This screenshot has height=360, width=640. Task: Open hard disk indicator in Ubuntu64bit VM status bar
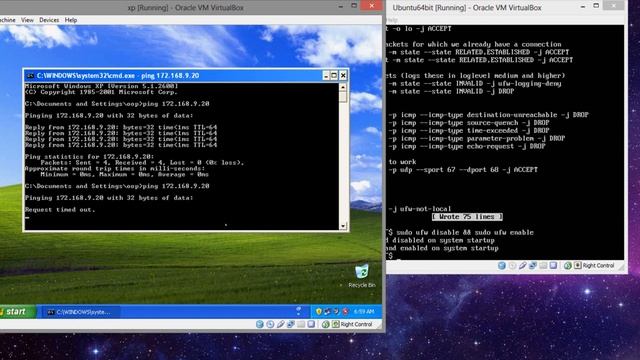click(502, 266)
